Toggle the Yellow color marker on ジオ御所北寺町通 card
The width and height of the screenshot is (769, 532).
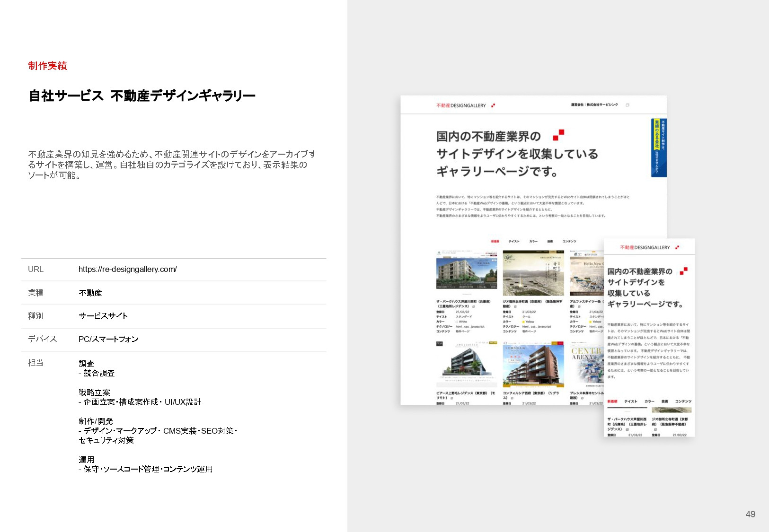point(523,322)
